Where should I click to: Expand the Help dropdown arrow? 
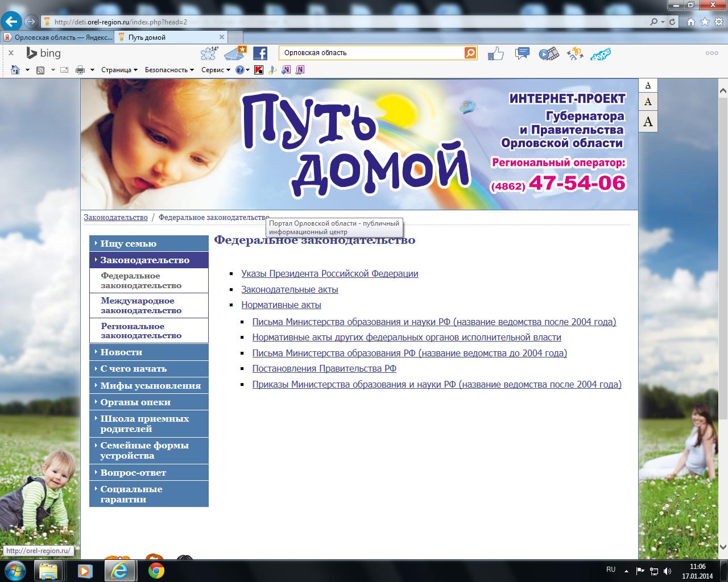click(249, 70)
